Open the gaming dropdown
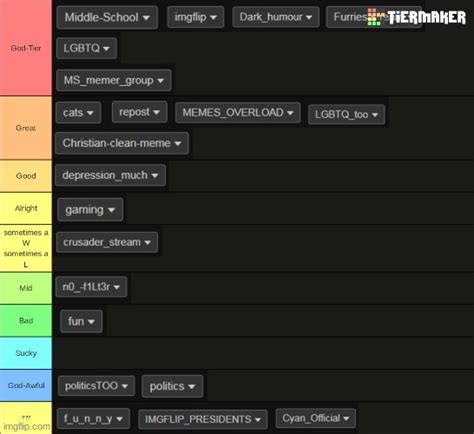474x434 pixels. tap(90, 210)
